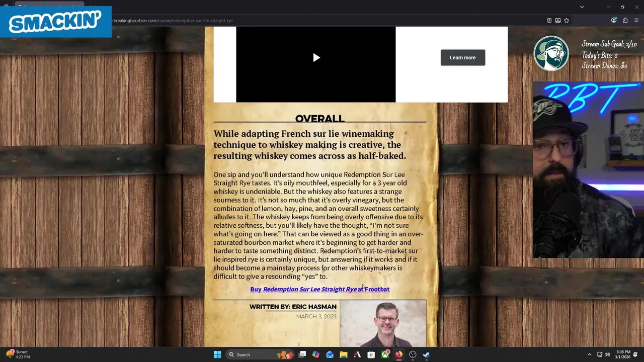644x362 pixels.
Task: Open Outlook mail from taskbar
Action: click(x=330, y=354)
